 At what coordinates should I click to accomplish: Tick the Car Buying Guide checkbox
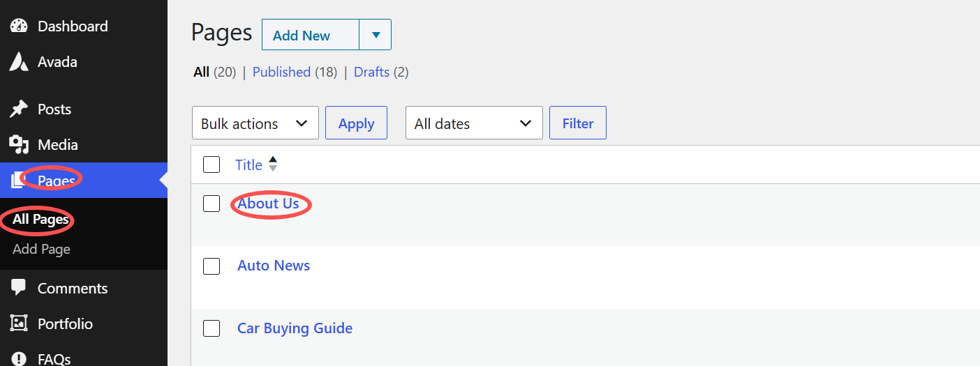click(x=211, y=328)
